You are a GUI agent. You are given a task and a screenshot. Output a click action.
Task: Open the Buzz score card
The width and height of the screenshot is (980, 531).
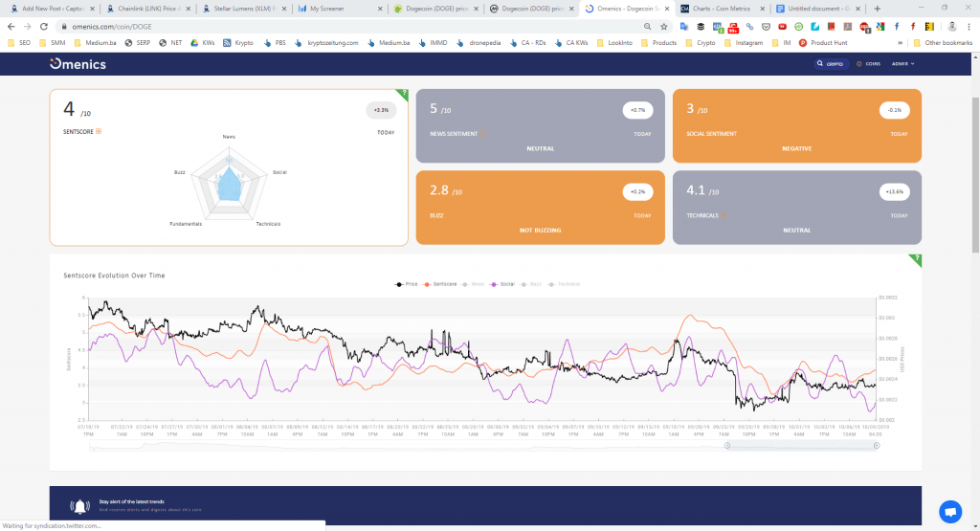coord(540,208)
